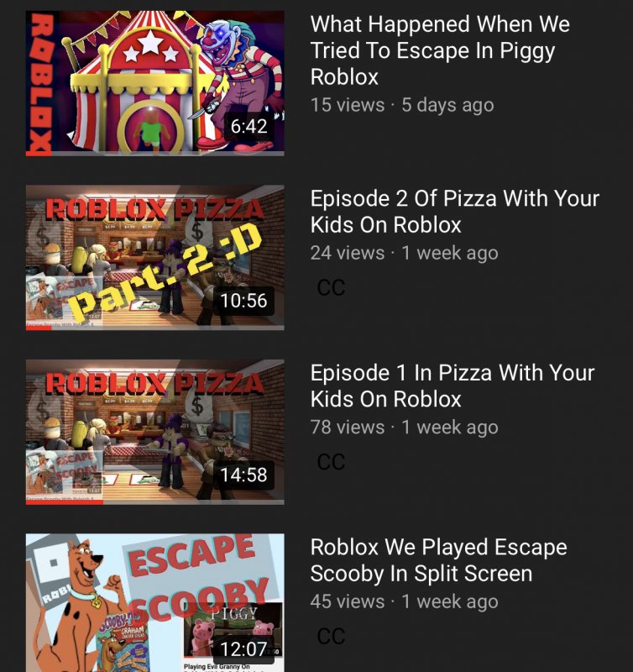This screenshot has width=633, height=672.
Task: Click CC icon under Episode 1 video
Action: point(331,462)
